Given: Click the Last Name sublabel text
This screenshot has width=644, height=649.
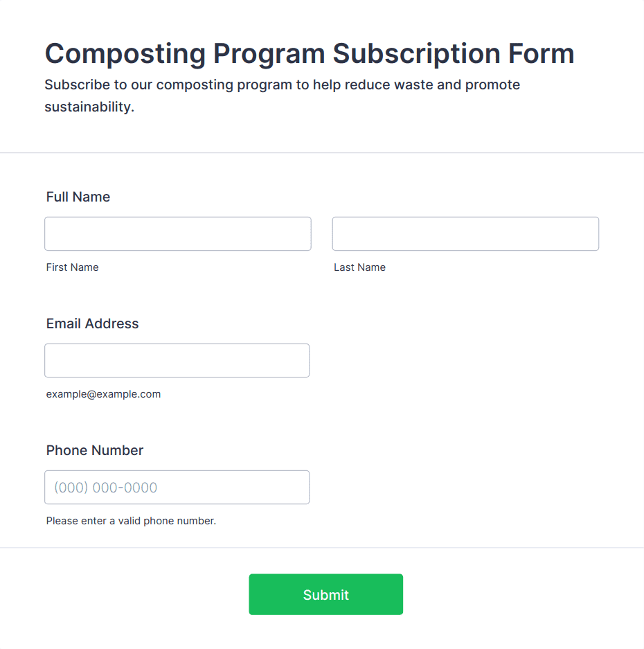Looking at the screenshot, I should [359, 267].
